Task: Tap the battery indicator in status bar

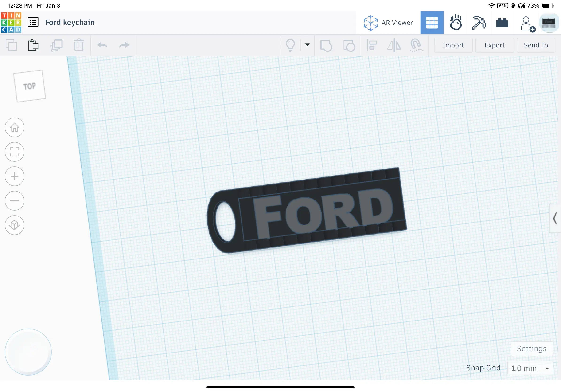Action: [x=547, y=5]
